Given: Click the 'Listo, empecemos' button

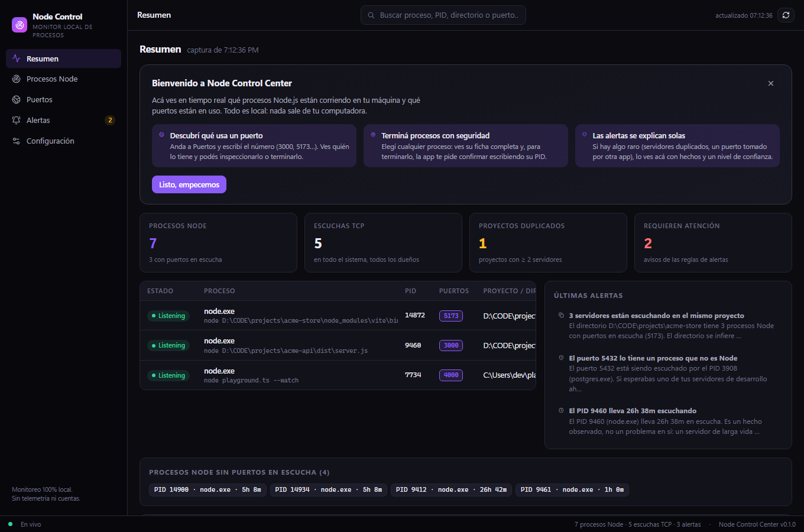Looking at the screenshot, I should point(189,184).
